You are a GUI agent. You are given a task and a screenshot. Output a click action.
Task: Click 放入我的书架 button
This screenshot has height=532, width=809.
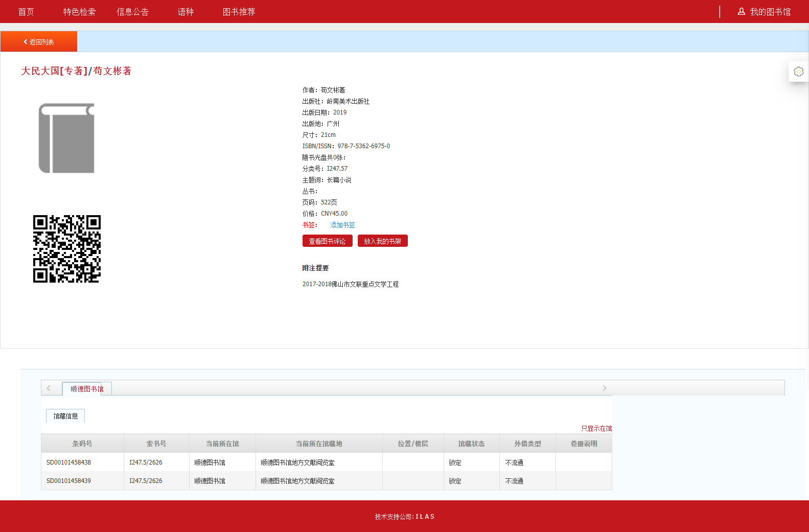(x=383, y=241)
